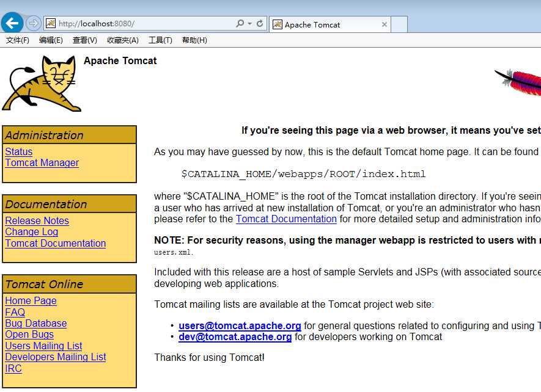Open the Bug Database link
This screenshot has height=392, width=541.
[36, 323]
